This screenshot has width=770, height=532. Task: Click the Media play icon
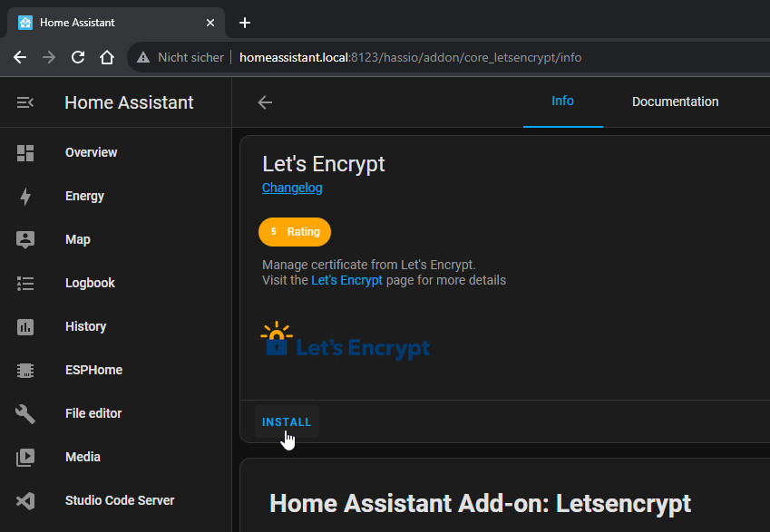[x=25, y=458]
